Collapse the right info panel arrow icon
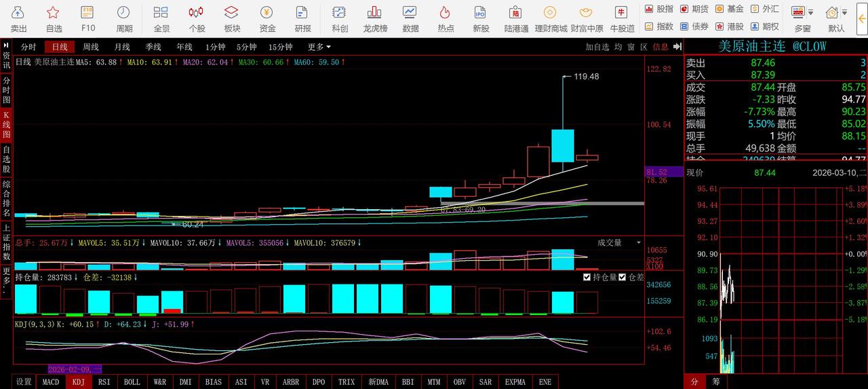Viewport: 868px width, 389px height. [x=676, y=47]
